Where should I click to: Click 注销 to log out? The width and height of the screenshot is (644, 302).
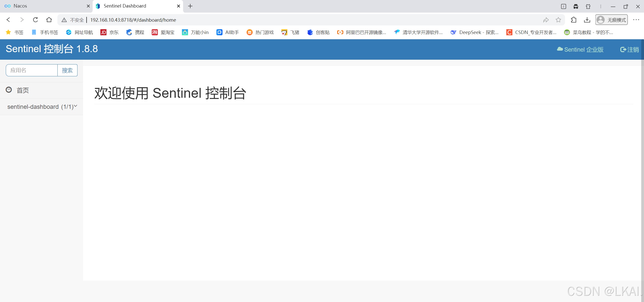click(x=629, y=50)
